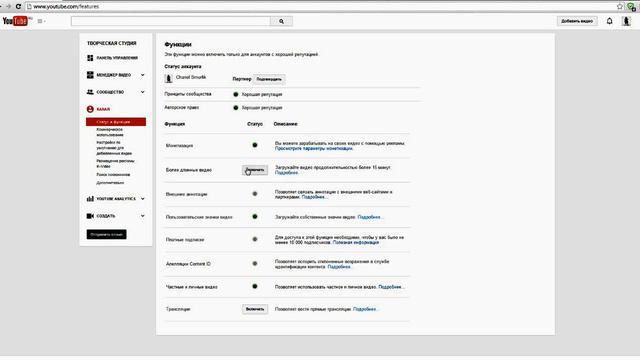Focus the YouTube search field
Screen dimensions: 640x360
[x=171, y=21]
